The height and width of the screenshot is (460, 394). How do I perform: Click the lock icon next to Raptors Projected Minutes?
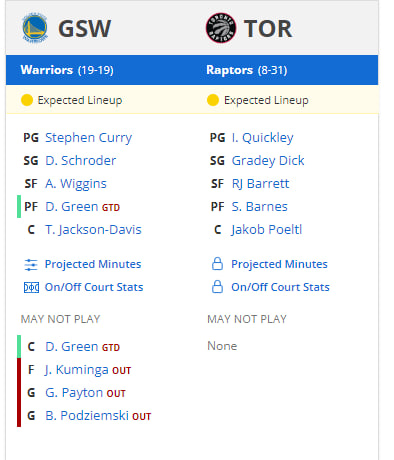[217, 264]
